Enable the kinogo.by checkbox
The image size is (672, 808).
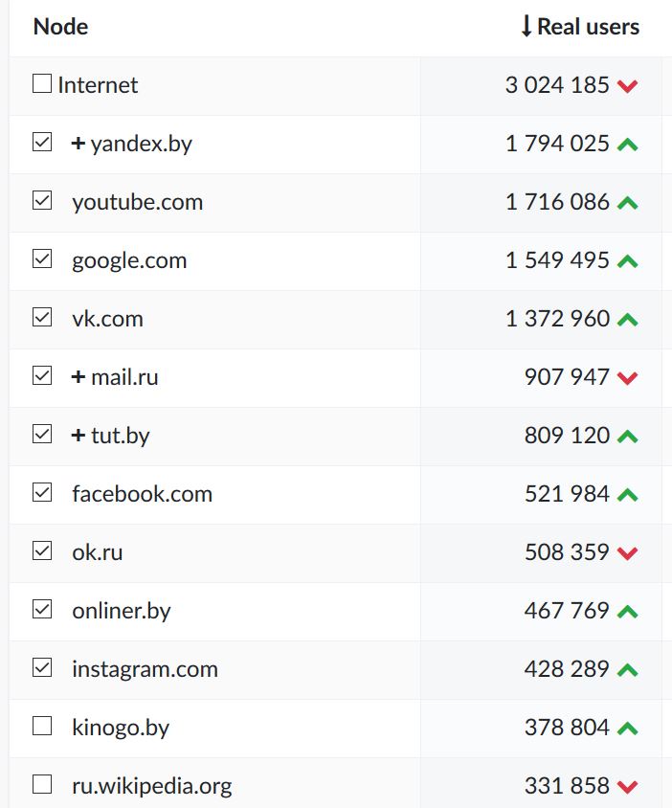click(42, 727)
